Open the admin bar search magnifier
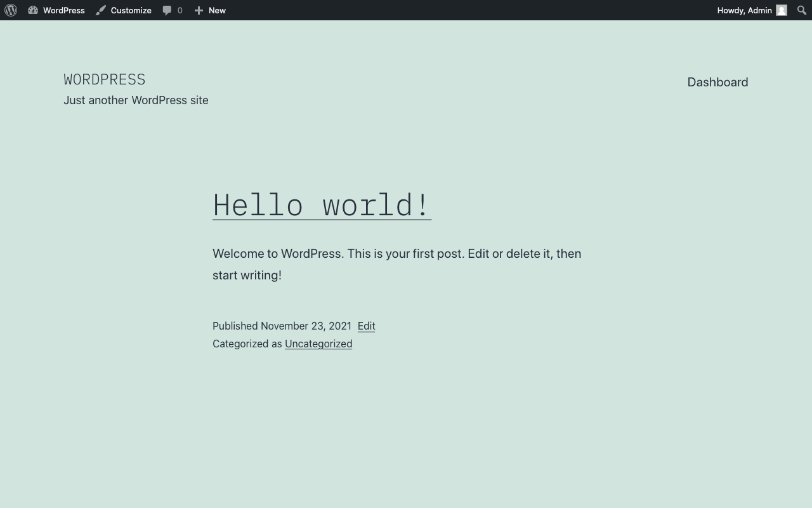The width and height of the screenshot is (812, 508). click(x=801, y=10)
